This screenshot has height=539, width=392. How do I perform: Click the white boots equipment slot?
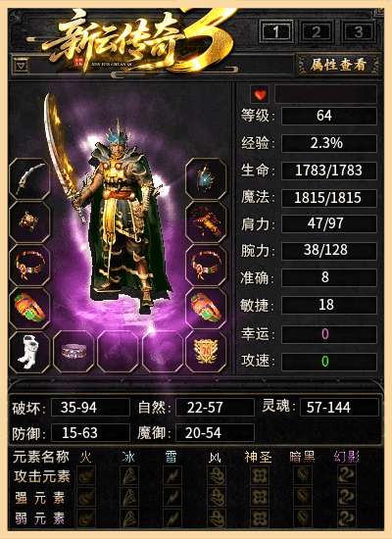(29, 352)
